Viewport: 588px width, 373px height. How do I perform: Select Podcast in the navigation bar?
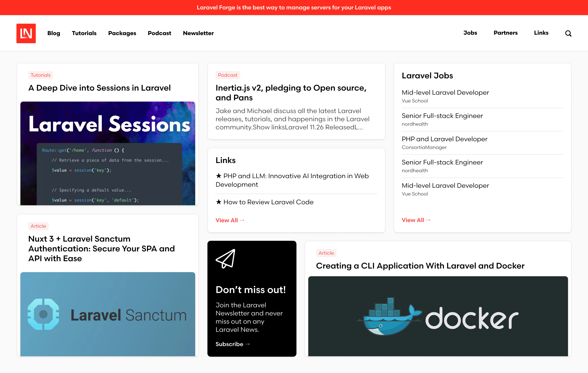[159, 33]
